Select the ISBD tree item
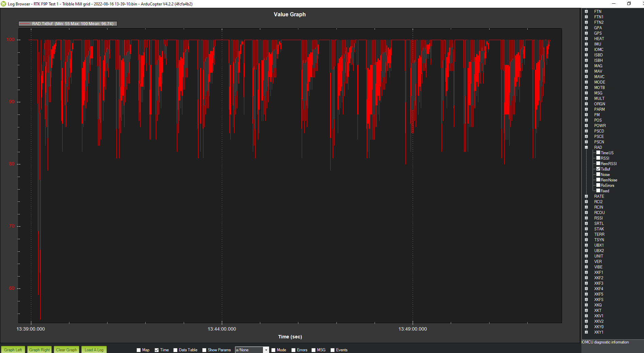 point(598,55)
